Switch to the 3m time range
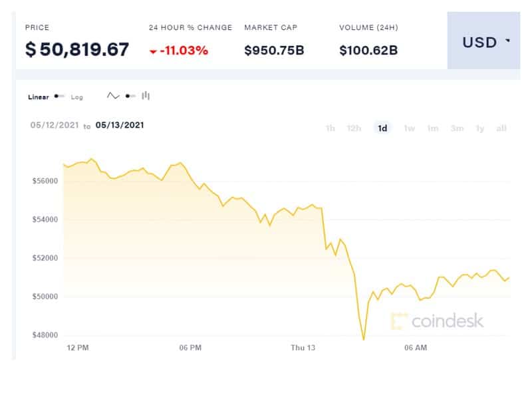 pos(457,128)
